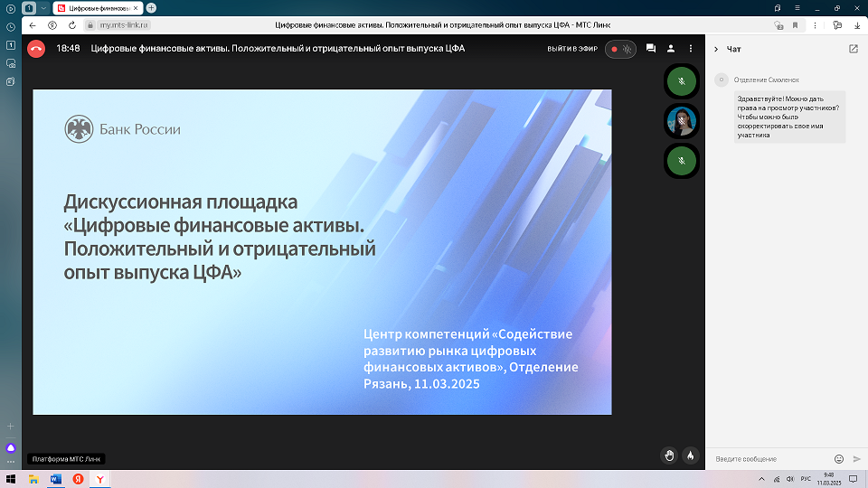Open a new browser tab with plus button
The image size is (868, 488).
click(151, 7)
